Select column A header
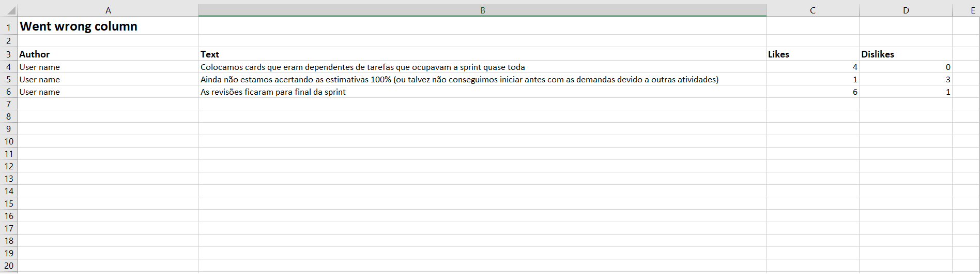Screen dimensions: 980x277 tap(108, 10)
